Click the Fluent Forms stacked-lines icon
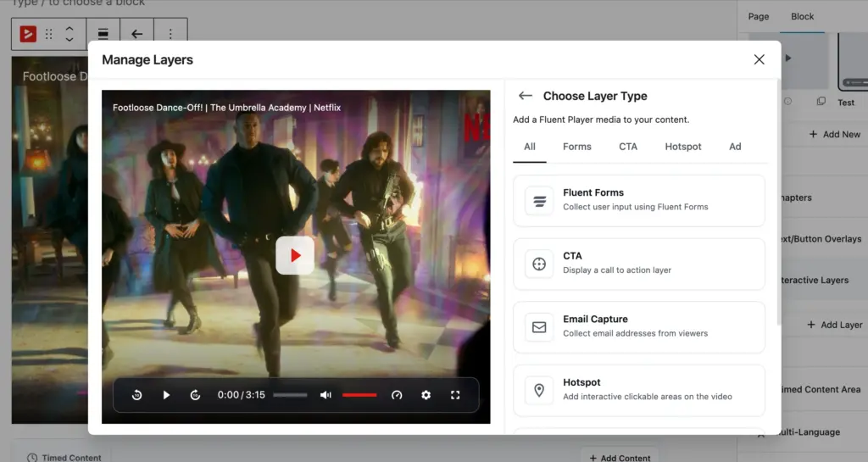Screen dimensions: 868x462 tap(539, 201)
